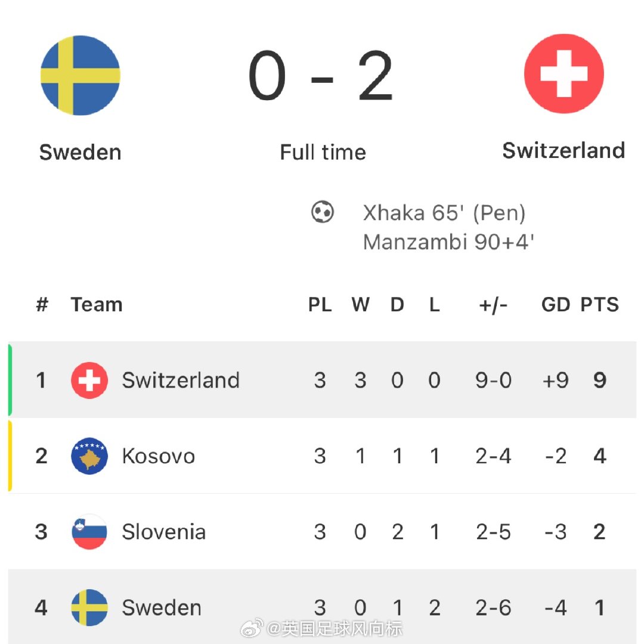This screenshot has width=644, height=644.
Task: Click the PL column header
Action: click(x=320, y=305)
